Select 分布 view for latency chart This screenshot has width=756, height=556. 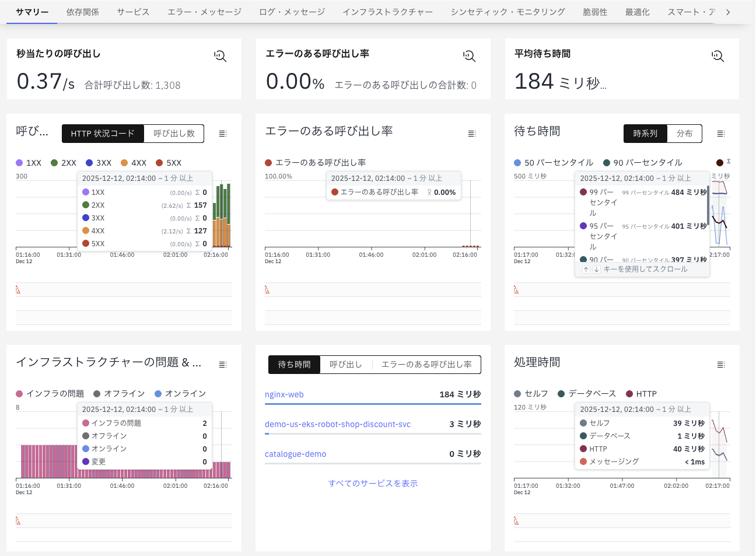tap(685, 134)
